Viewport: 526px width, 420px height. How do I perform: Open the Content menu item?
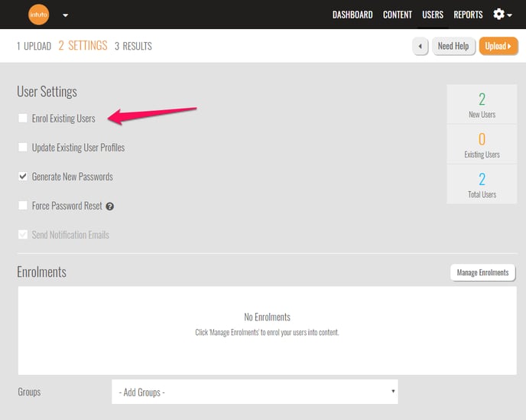398,15
